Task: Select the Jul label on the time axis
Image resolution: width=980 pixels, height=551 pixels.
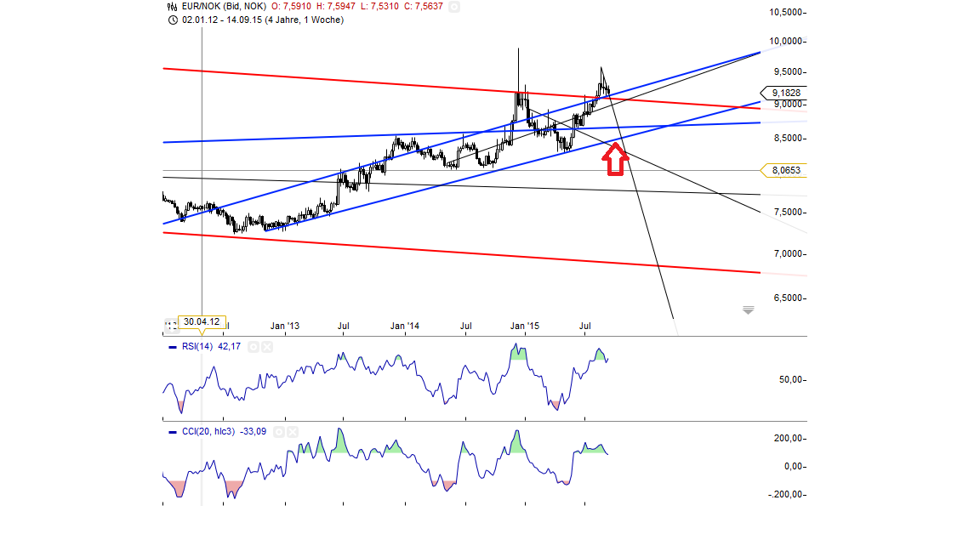Action: click(586, 326)
